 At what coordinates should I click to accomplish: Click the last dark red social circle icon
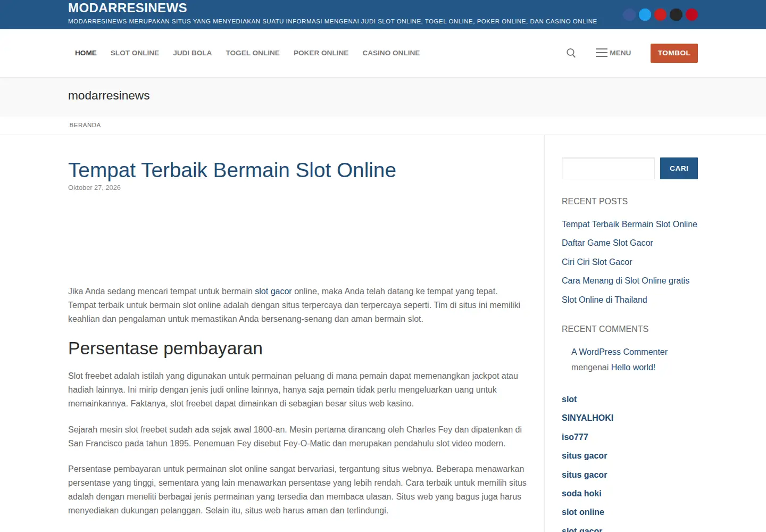(x=692, y=15)
